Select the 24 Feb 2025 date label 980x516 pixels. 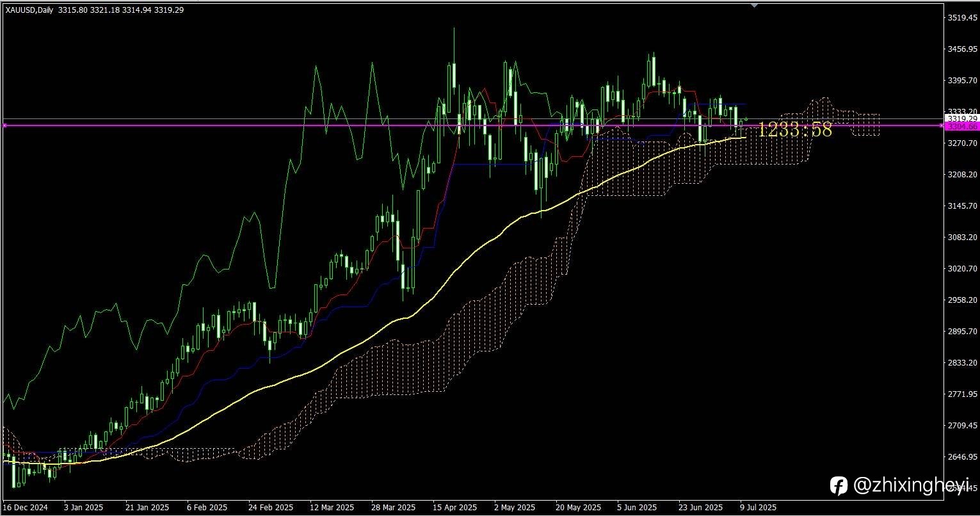271,508
